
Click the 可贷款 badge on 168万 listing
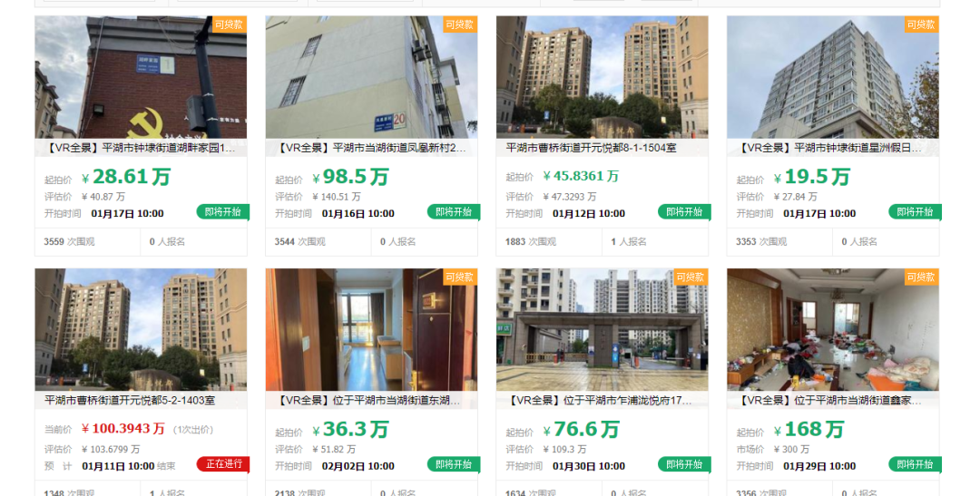pyautogui.click(x=921, y=277)
